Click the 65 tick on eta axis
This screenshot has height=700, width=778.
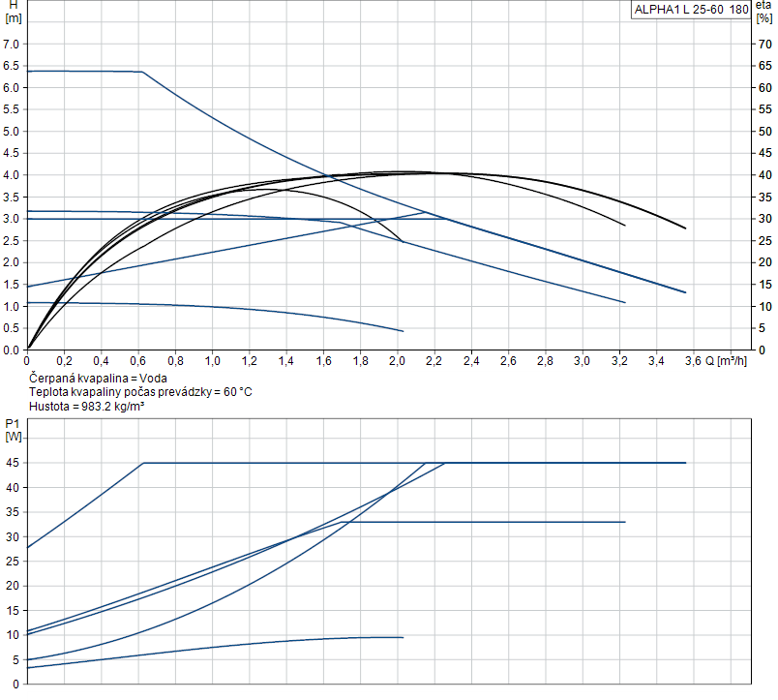764,66
